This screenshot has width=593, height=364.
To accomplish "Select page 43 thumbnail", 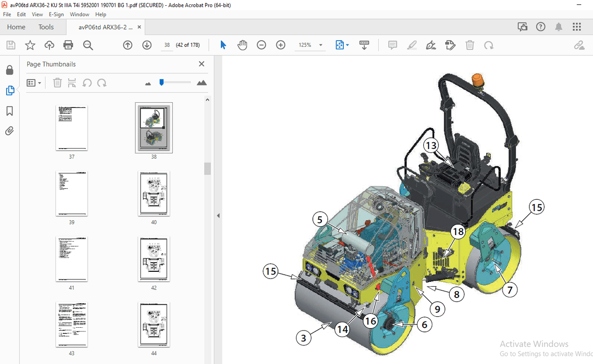I will click(x=72, y=325).
